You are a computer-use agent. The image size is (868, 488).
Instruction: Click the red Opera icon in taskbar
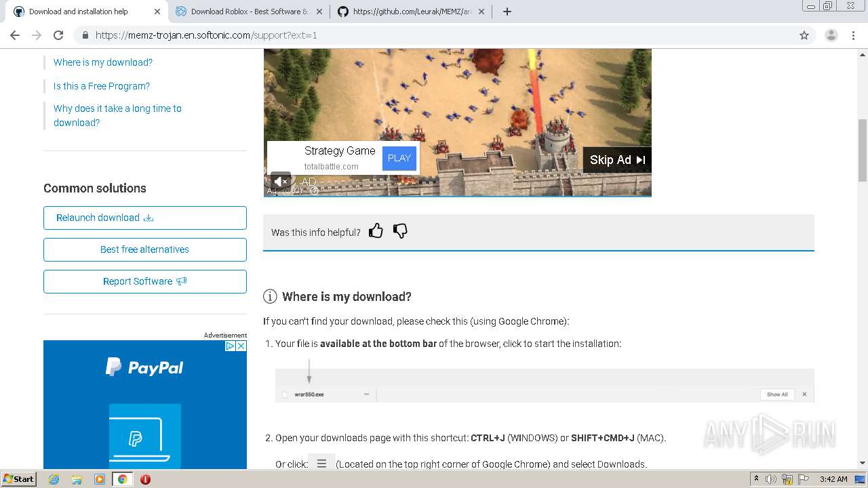tap(145, 479)
